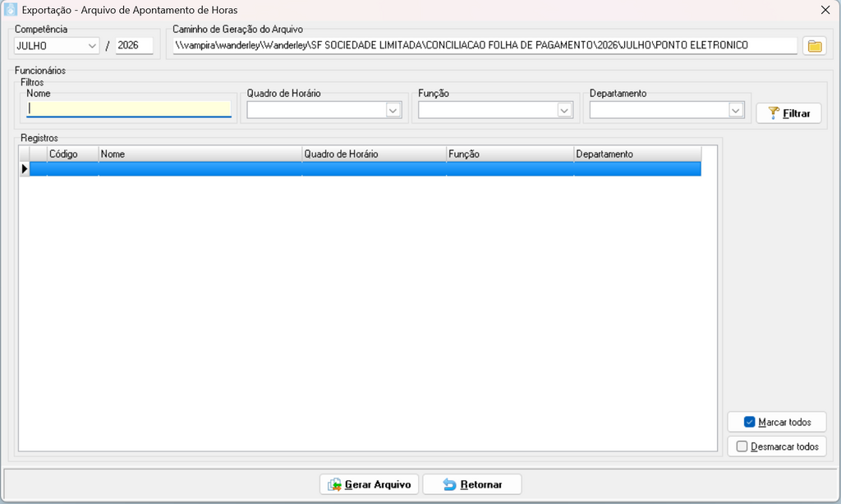
Task: Expand the Quadro de Horário filter dropdown
Action: tap(393, 111)
